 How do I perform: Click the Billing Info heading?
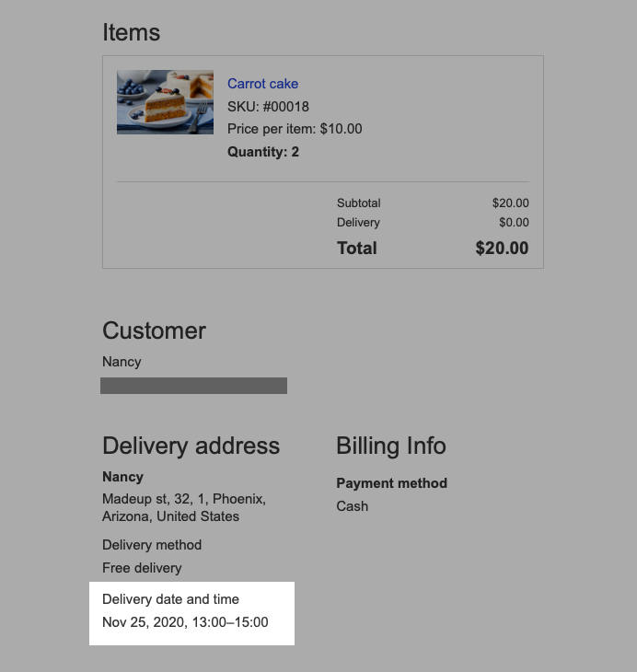coord(391,446)
